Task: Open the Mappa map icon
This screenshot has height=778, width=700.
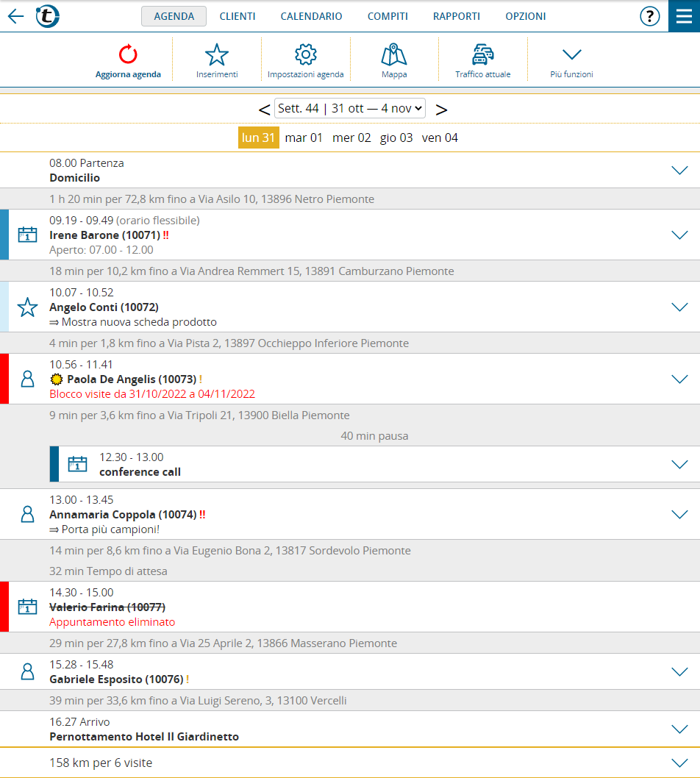Action: pos(394,54)
